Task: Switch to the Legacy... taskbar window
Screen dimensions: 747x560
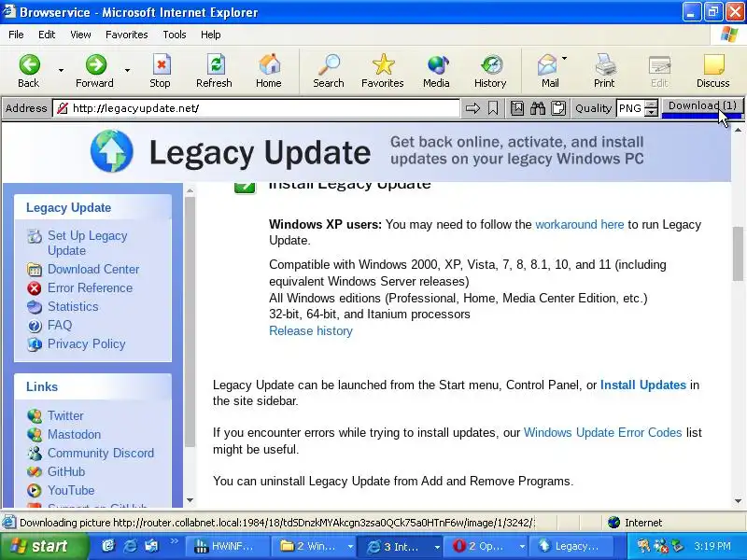Action: (571, 547)
